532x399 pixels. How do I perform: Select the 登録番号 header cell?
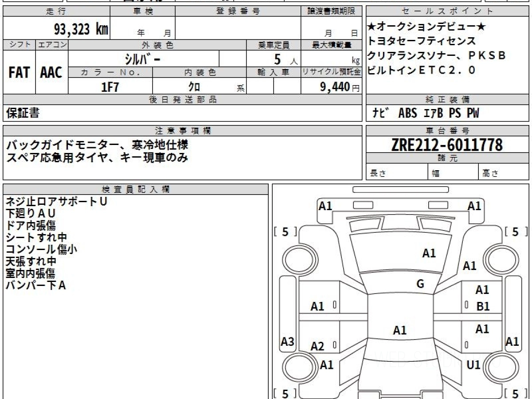[x=238, y=12]
